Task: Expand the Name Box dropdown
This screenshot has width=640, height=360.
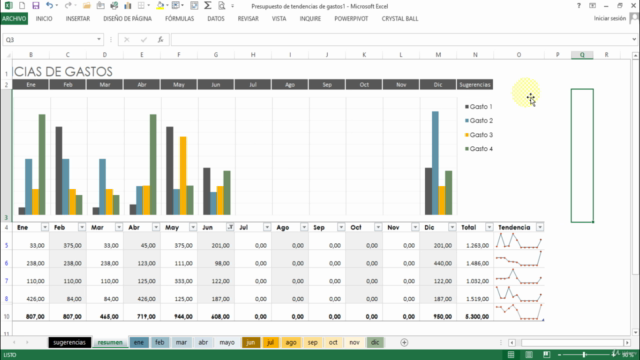Action: 99,39
